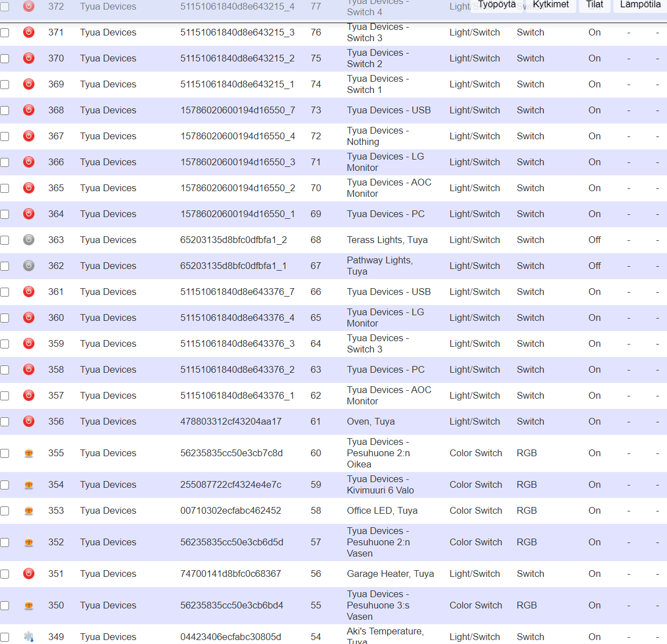
Task: Select the checkbox in row 368
Action: coord(5,111)
